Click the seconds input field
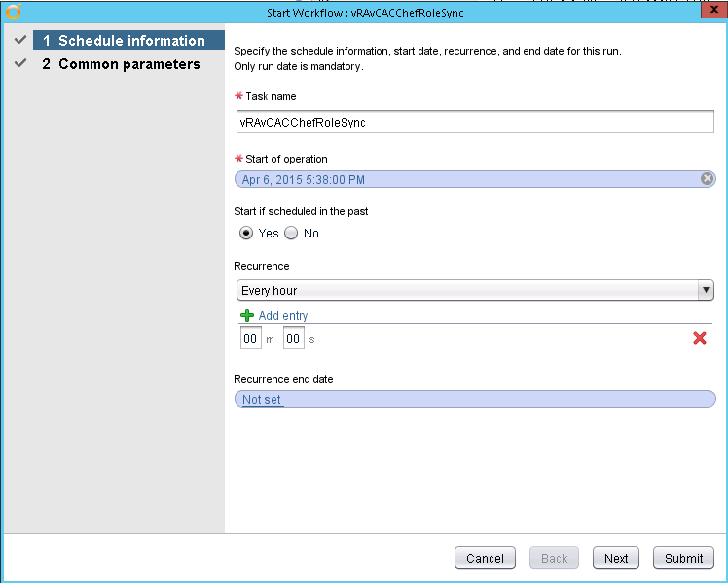This screenshot has width=728, height=583. click(x=293, y=338)
